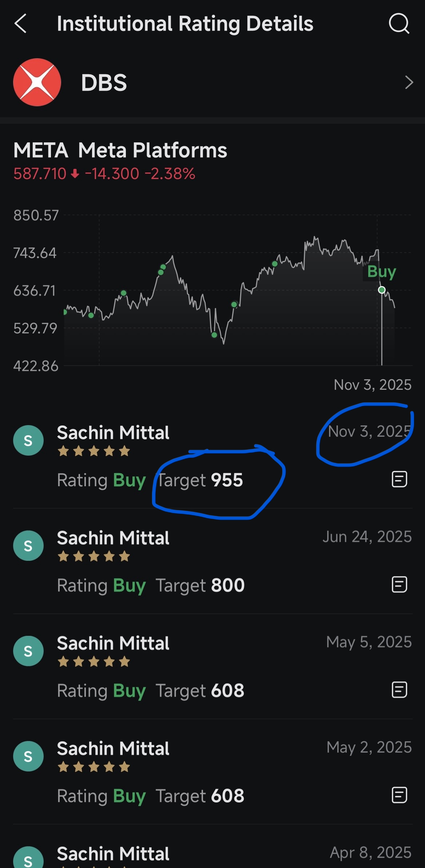Select the Target 955 rating entry
This screenshot has height=868, width=425.
point(200,480)
